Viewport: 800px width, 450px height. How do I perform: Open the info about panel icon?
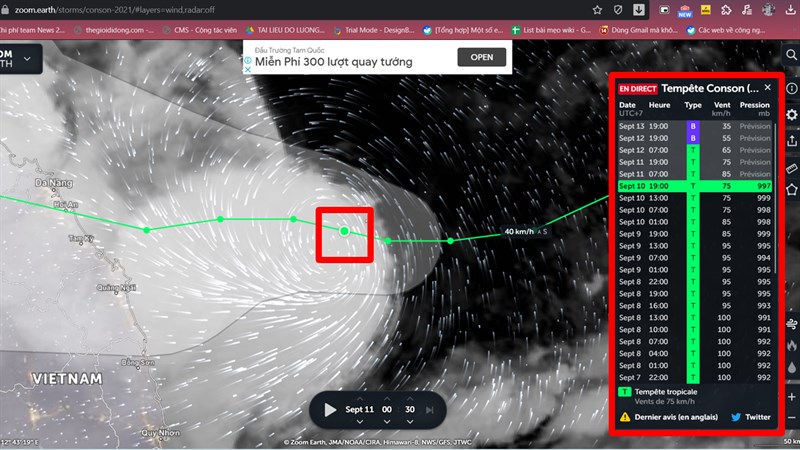point(792,89)
